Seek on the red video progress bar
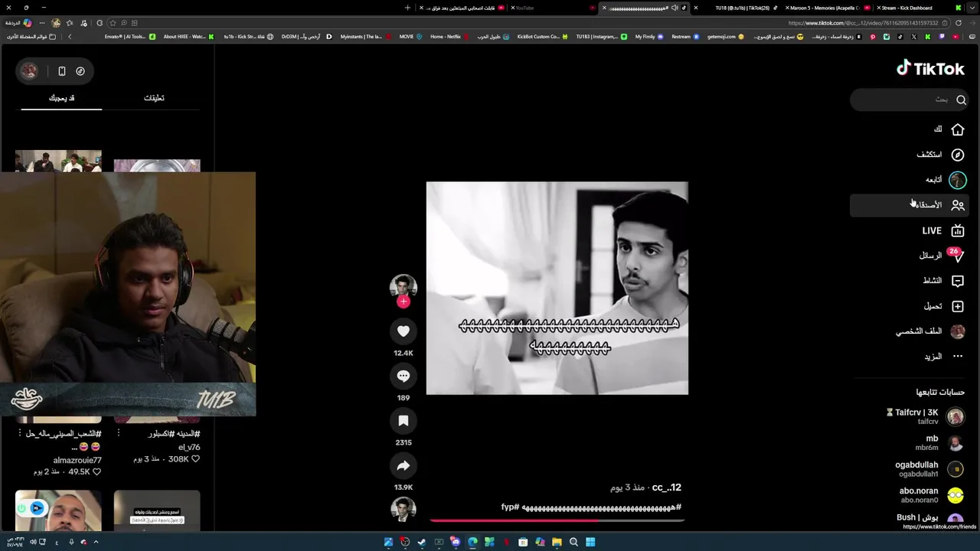The width and height of the screenshot is (980, 551). click(x=557, y=520)
